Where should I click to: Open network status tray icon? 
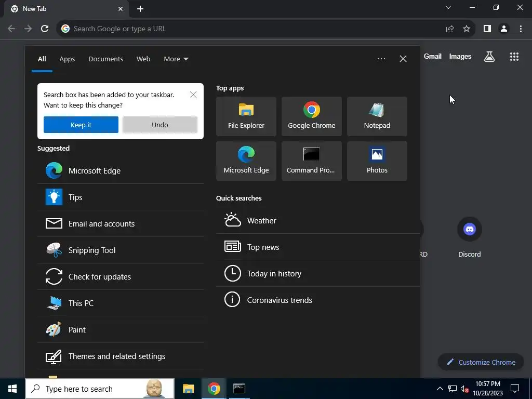tap(453, 389)
